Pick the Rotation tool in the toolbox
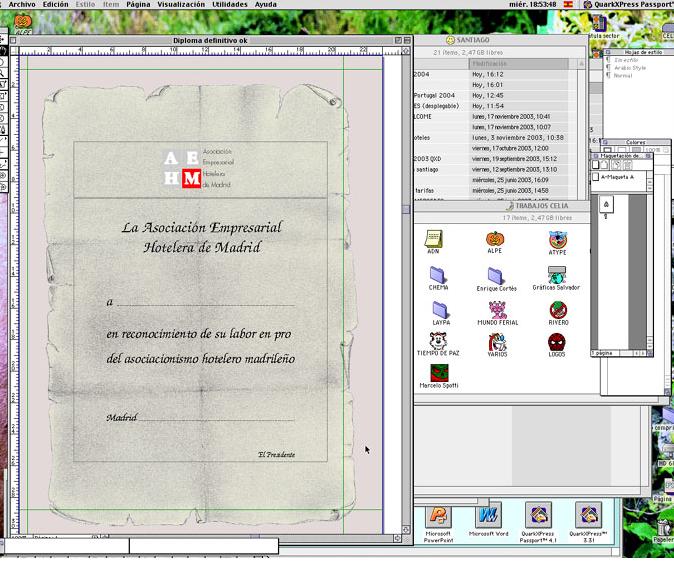This screenshot has height=562, width=674. (3, 62)
